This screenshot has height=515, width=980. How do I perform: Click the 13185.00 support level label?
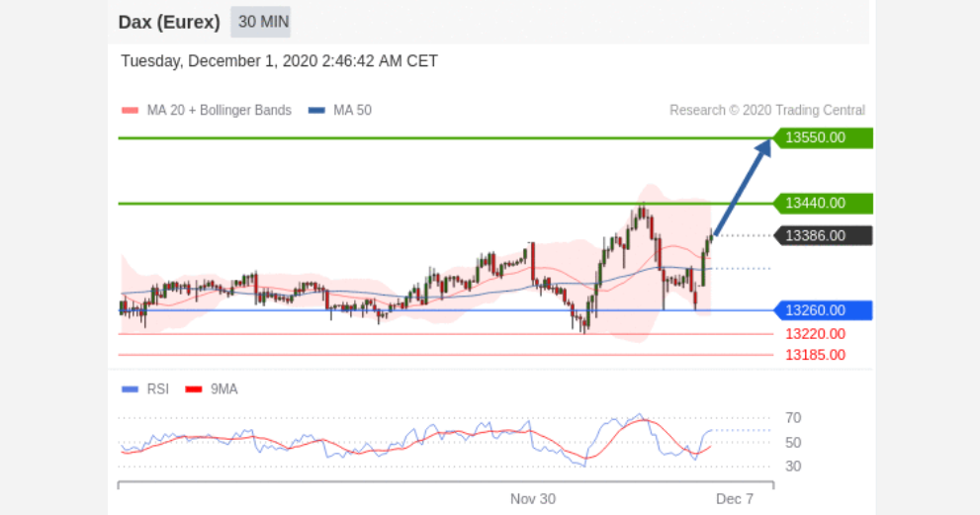pos(815,355)
